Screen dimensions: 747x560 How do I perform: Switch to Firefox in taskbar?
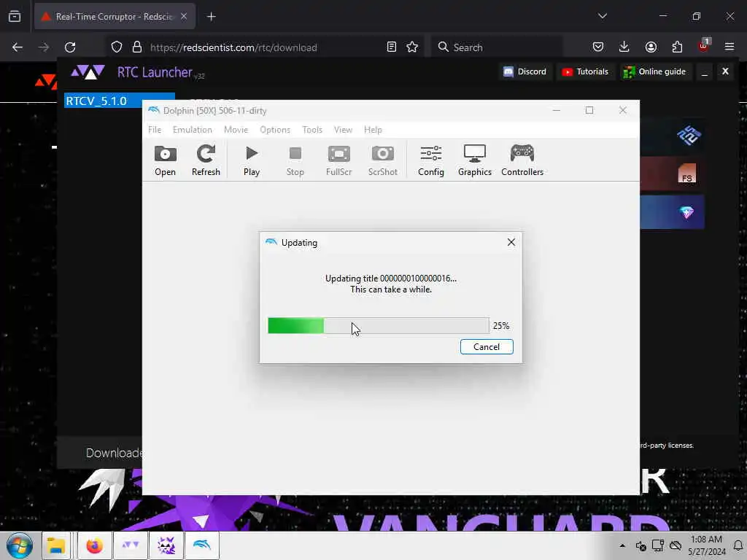click(x=94, y=545)
